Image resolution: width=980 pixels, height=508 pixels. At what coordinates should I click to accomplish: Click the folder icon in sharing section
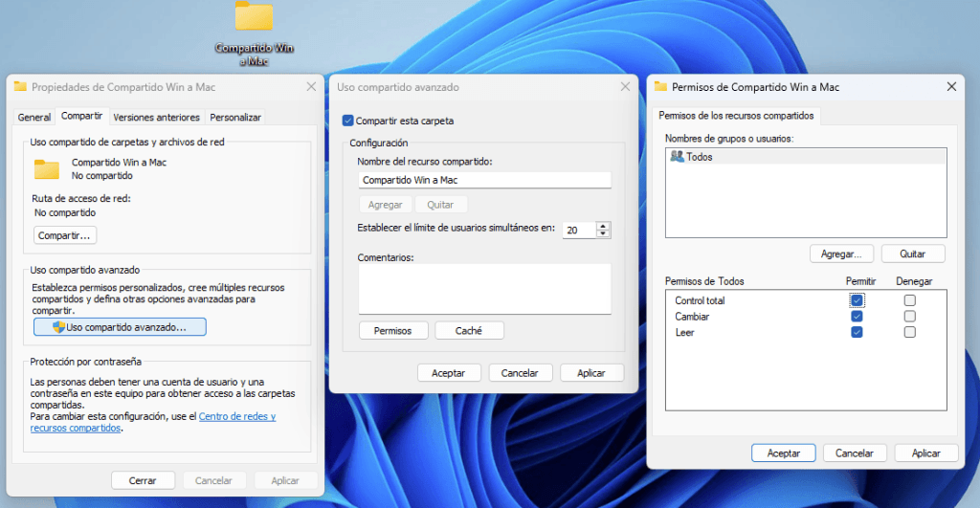[x=47, y=169]
